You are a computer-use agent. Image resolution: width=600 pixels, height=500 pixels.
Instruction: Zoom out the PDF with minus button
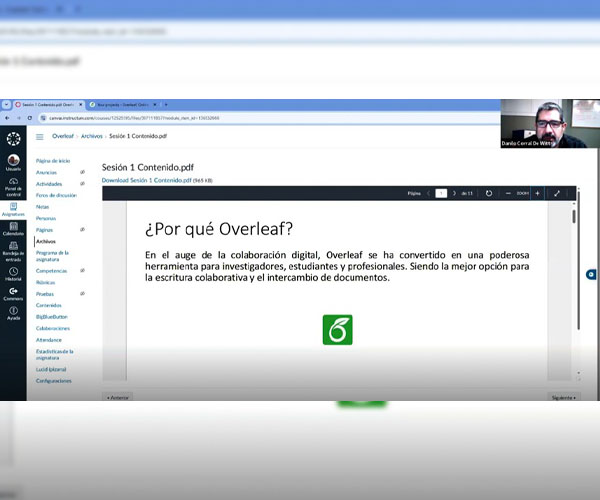coord(508,193)
